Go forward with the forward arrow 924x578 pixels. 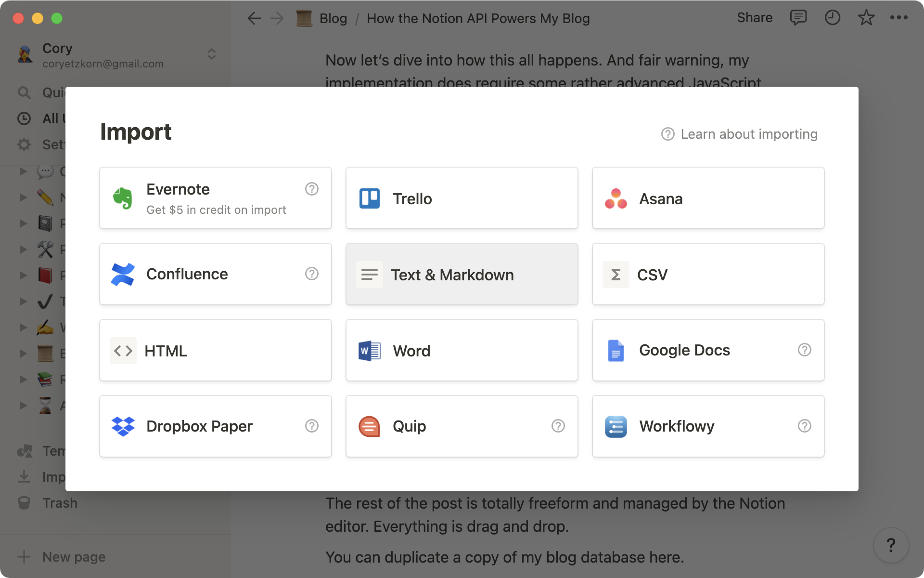pos(277,18)
